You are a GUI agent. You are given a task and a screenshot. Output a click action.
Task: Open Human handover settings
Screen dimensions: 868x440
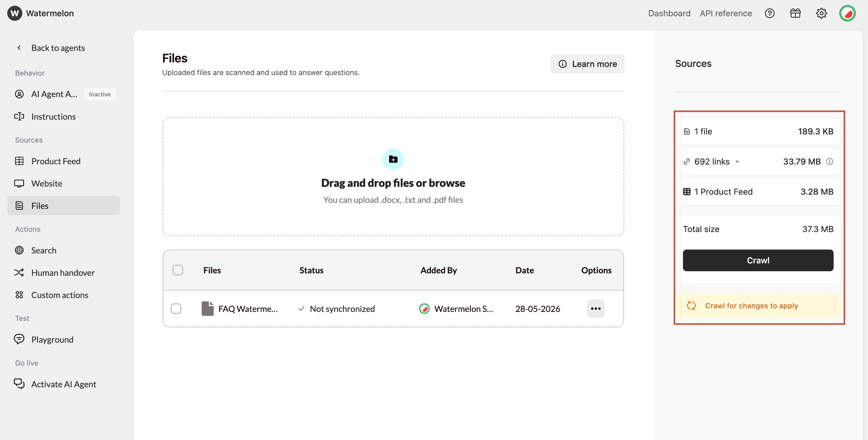click(64, 272)
